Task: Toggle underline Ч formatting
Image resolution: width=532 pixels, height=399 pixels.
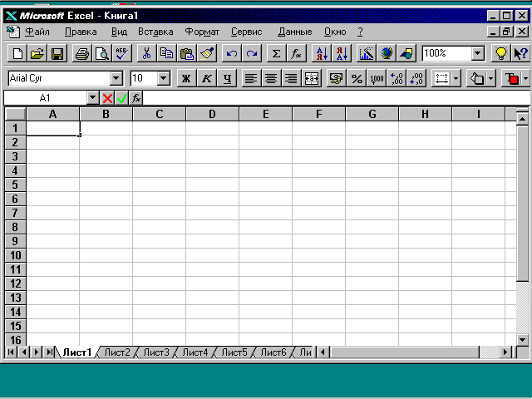Action: tap(227, 79)
